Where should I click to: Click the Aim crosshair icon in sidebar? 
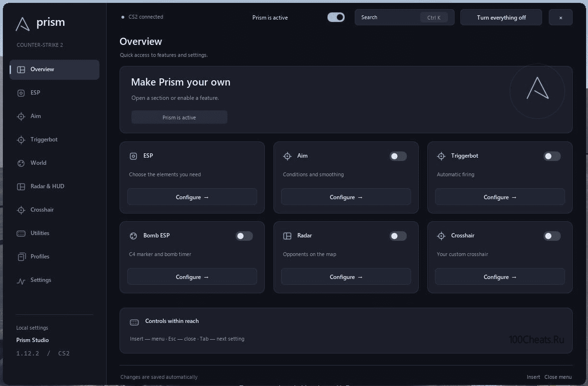[21, 117]
